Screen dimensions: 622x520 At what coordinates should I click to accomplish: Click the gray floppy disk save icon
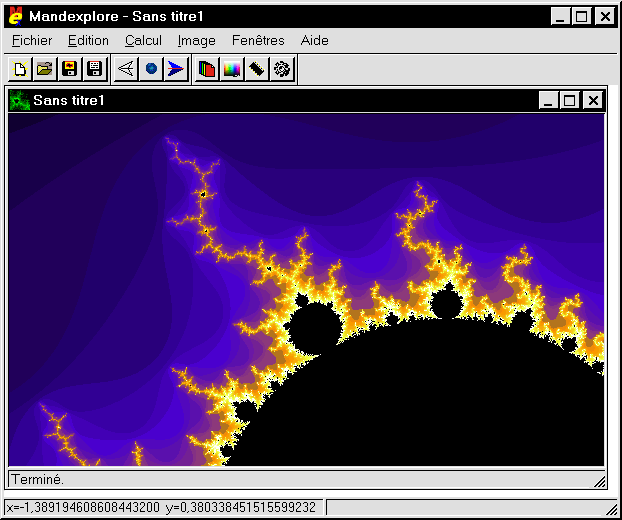[95, 69]
